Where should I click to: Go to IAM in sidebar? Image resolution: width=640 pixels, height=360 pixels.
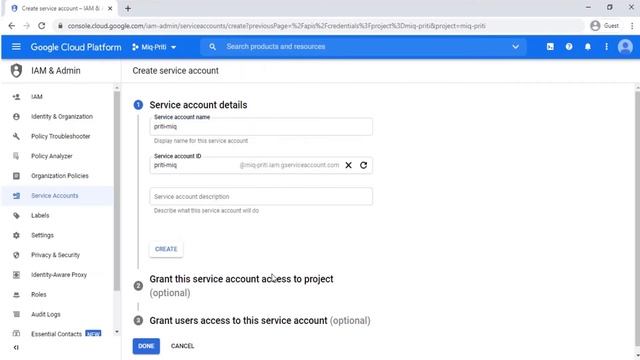37,97
